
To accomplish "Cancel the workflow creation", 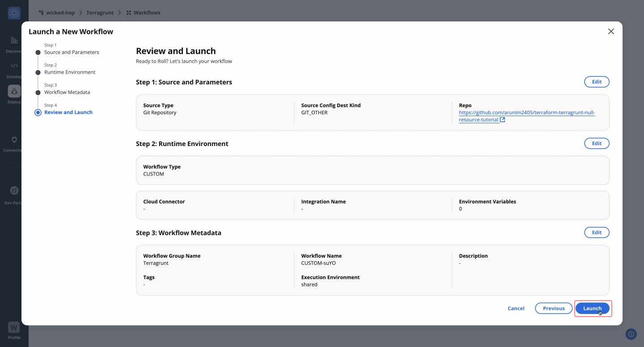I will point(516,309).
